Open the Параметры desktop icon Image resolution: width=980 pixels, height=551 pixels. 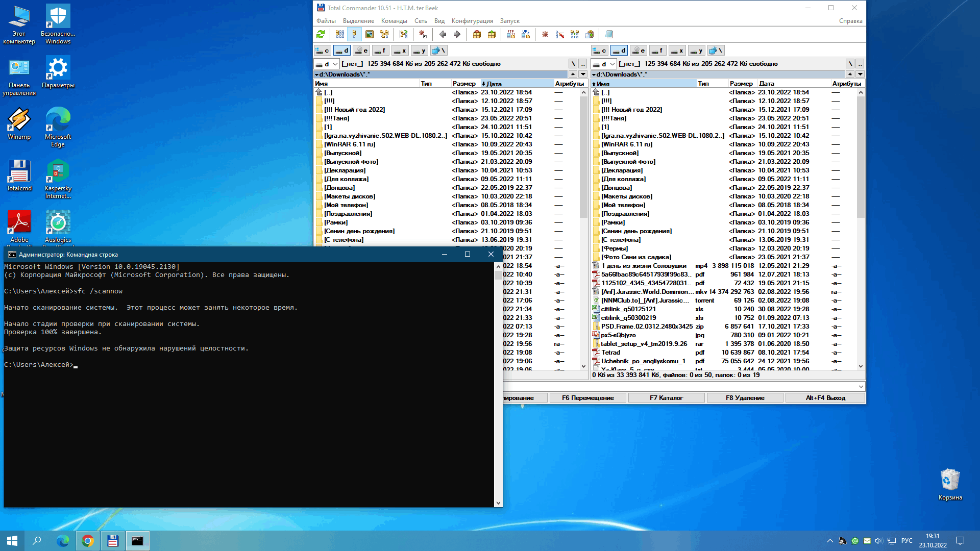[x=58, y=72]
